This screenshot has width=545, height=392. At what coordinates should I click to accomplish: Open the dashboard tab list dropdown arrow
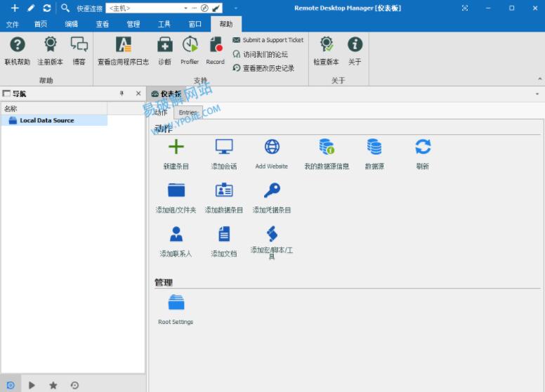pos(537,94)
